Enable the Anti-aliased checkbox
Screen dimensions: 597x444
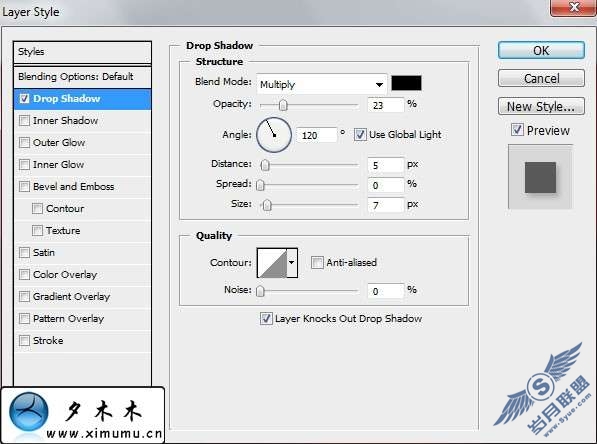[x=317, y=262]
